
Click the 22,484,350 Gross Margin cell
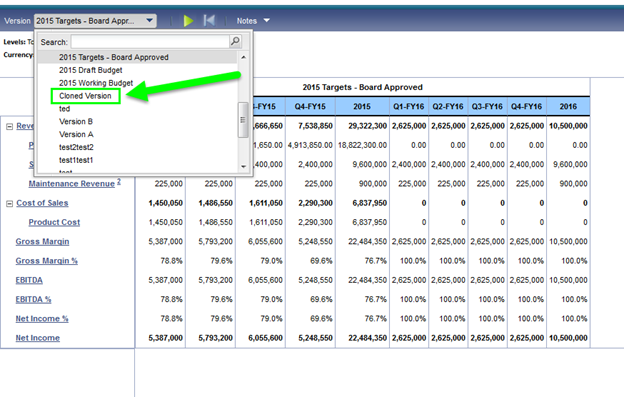(x=367, y=241)
